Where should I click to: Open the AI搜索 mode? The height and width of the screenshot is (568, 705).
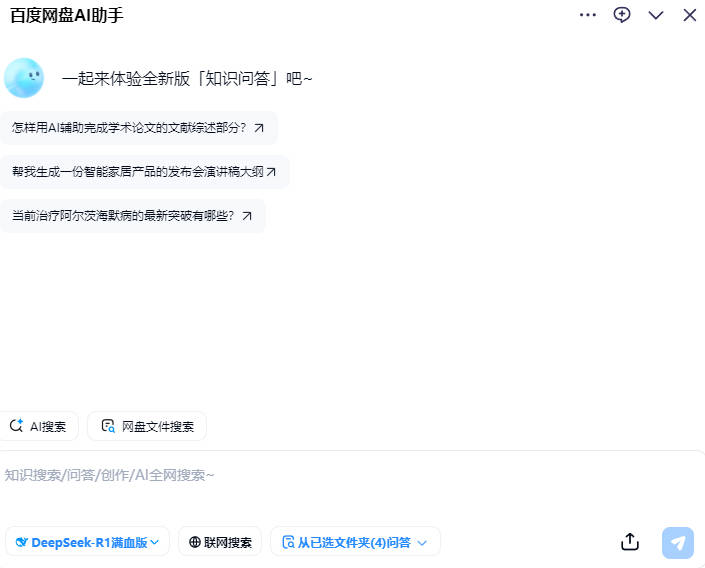[x=38, y=426]
